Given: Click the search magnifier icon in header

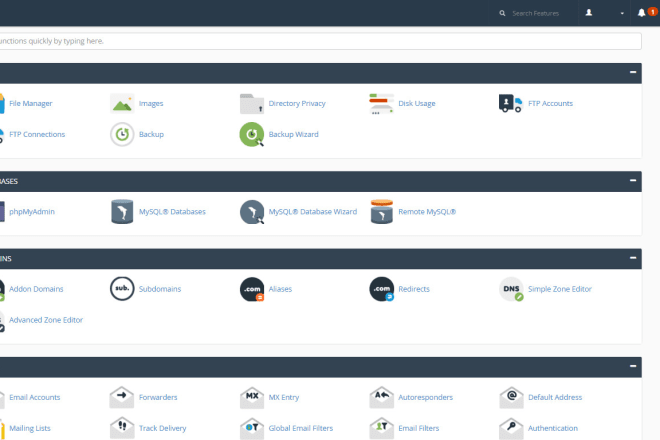Looking at the screenshot, I should (502, 13).
